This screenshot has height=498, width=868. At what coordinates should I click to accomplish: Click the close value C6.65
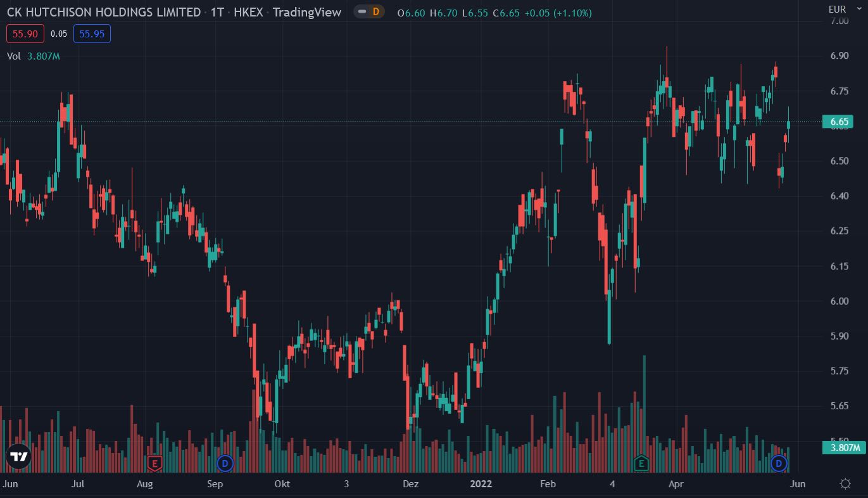[x=505, y=12]
